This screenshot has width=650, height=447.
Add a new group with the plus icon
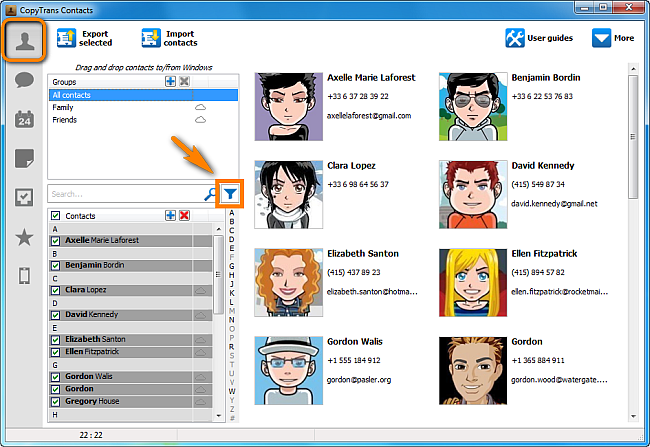pyautogui.click(x=170, y=81)
